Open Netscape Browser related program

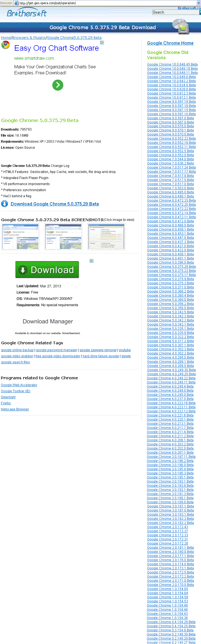tap(15, 409)
